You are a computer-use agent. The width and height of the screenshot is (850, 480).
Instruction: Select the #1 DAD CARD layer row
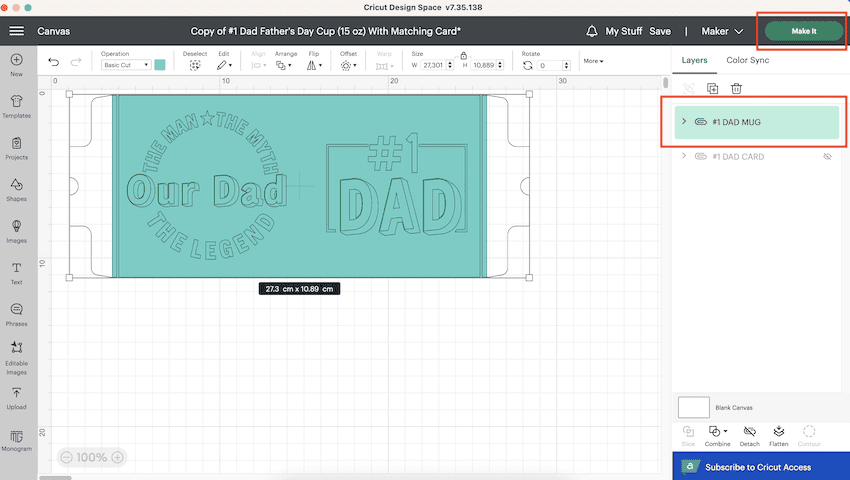pos(757,156)
